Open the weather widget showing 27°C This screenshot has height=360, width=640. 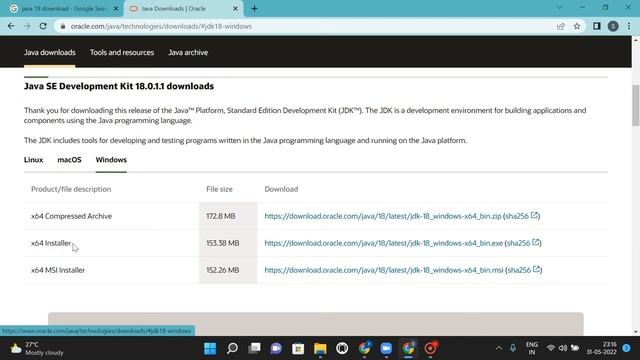[x=37, y=348]
